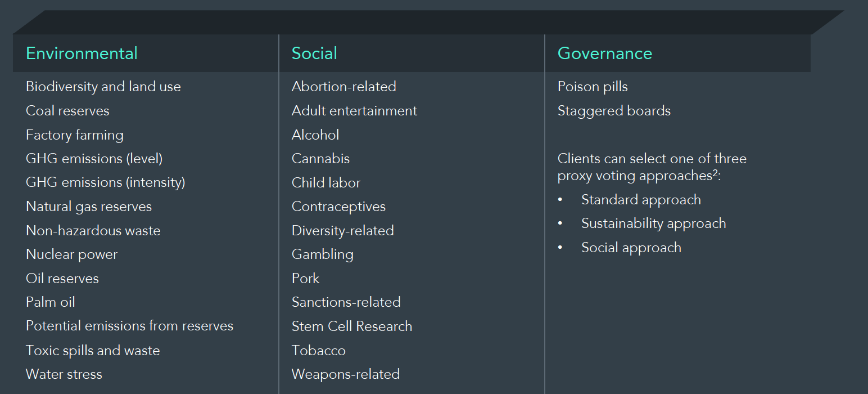This screenshot has width=868, height=394.
Task: Click Abortion-related in Social list
Action: tap(343, 87)
